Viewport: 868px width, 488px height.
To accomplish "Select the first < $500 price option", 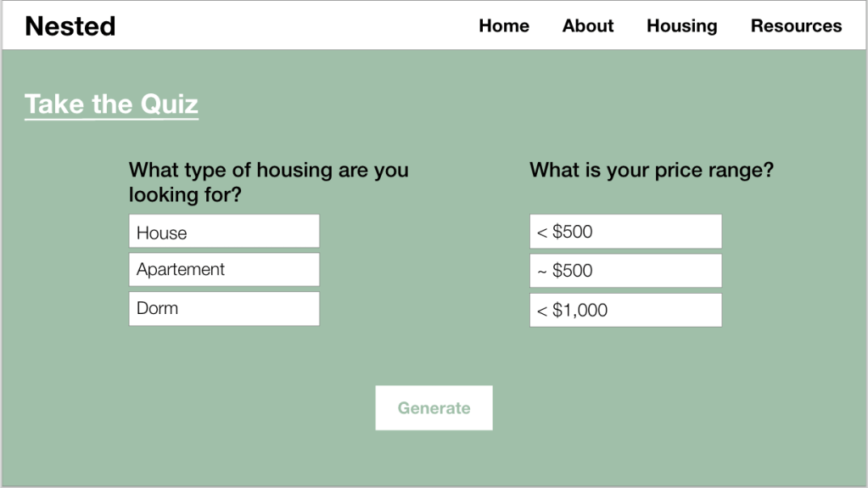I will coord(625,232).
